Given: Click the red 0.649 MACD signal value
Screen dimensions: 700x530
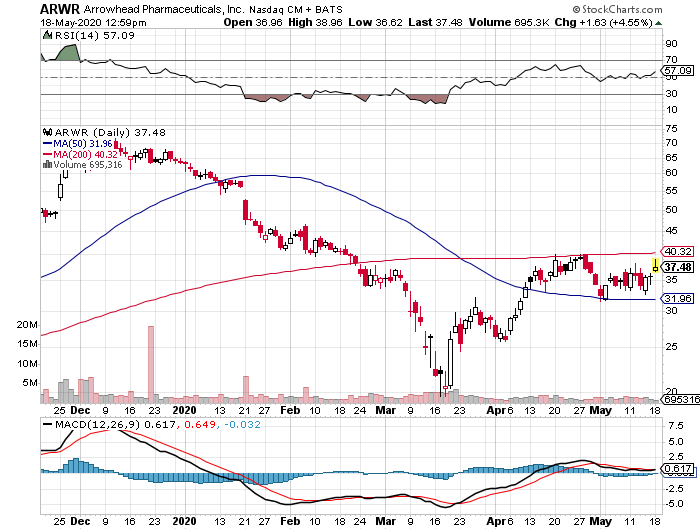Looking at the screenshot, I should pyautogui.click(x=199, y=425).
